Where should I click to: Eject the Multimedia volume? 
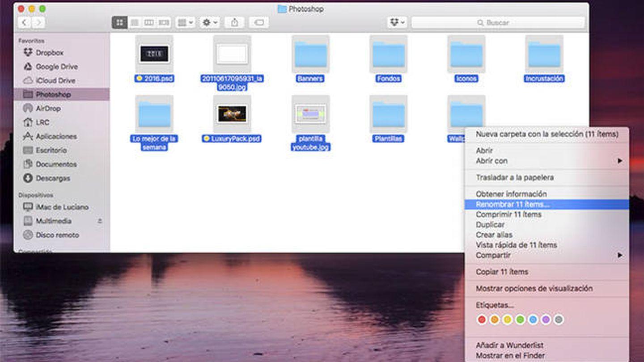pyautogui.click(x=100, y=221)
